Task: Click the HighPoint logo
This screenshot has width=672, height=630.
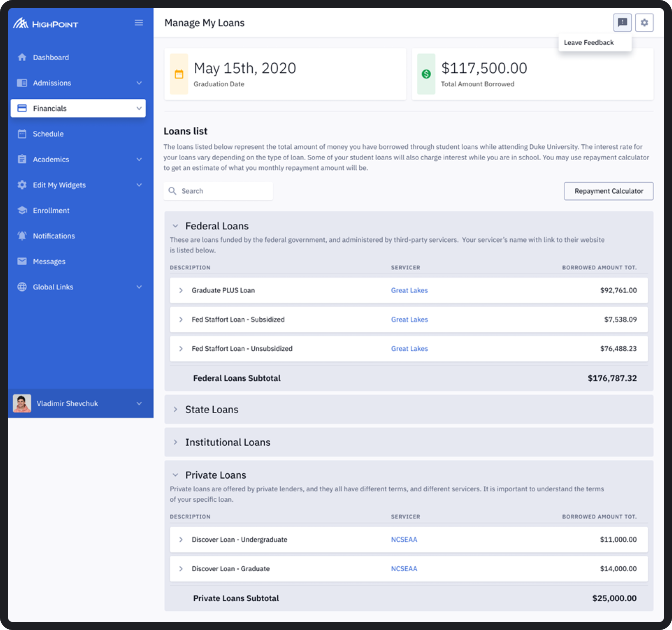Action: [46, 24]
